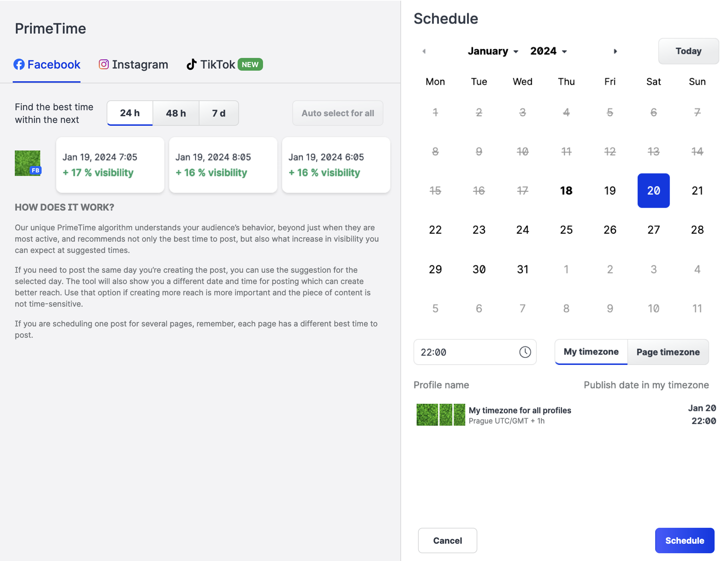Click the Schedule button
728x561 pixels.
pos(685,540)
